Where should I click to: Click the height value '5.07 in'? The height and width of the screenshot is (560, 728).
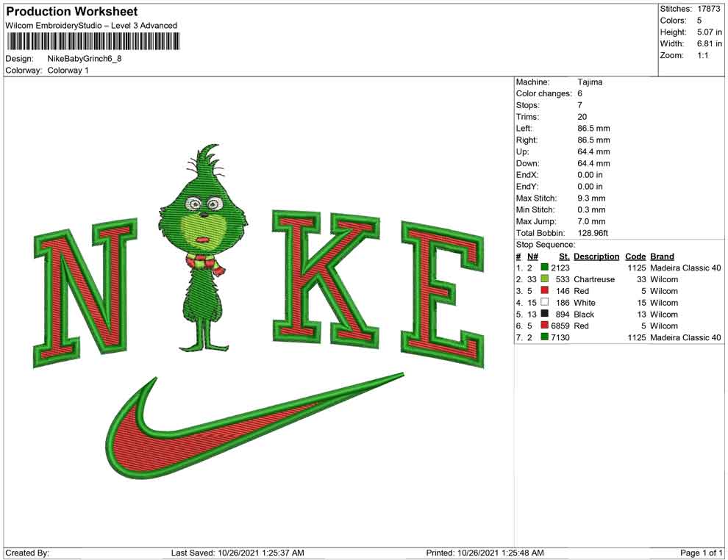click(x=710, y=32)
